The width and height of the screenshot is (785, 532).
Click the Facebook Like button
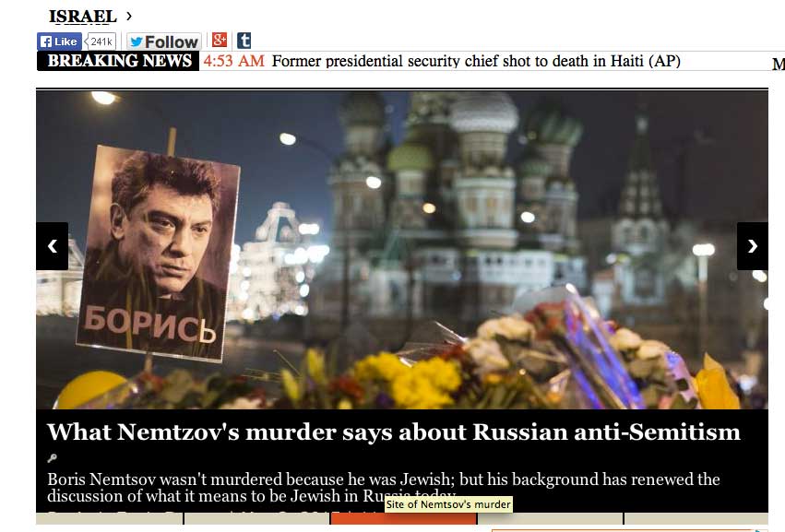[59, 41]
